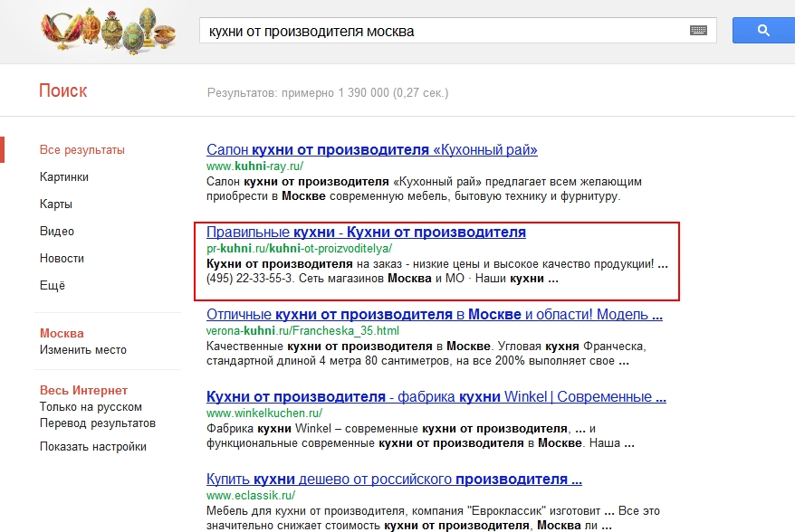
Task: Open the on-screen keyboard icon
Action: pyautogui.click(x=698, y=31)
